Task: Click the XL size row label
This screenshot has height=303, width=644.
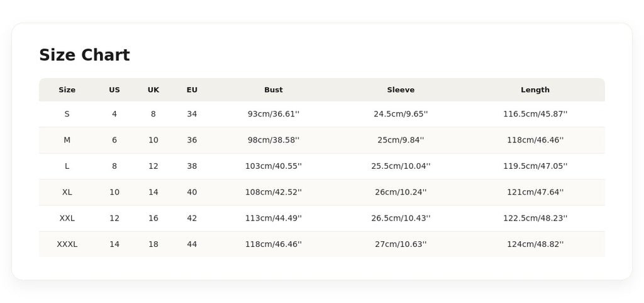Action: point(67,192)
